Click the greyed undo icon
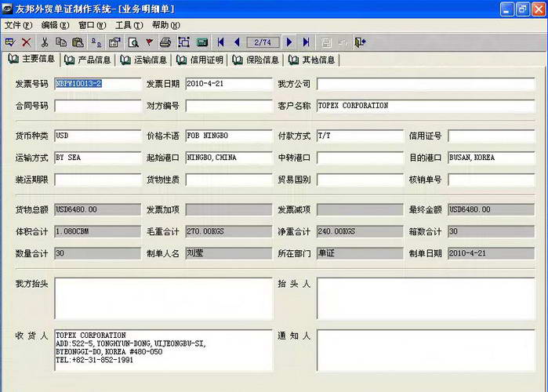 [343, 42]
